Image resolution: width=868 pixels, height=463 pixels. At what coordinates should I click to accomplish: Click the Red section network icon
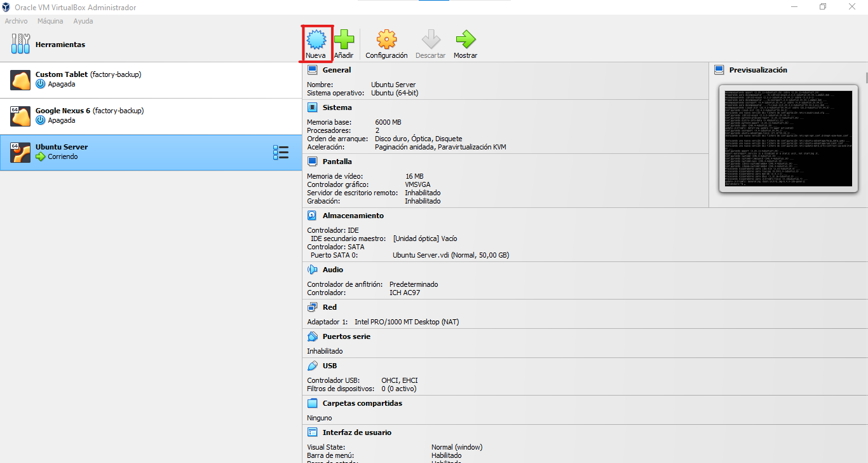(312, 307)
